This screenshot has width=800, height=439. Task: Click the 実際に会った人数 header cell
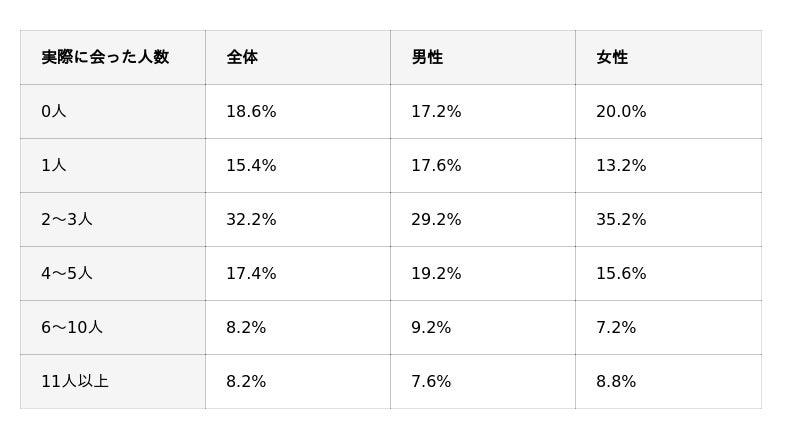113,57
